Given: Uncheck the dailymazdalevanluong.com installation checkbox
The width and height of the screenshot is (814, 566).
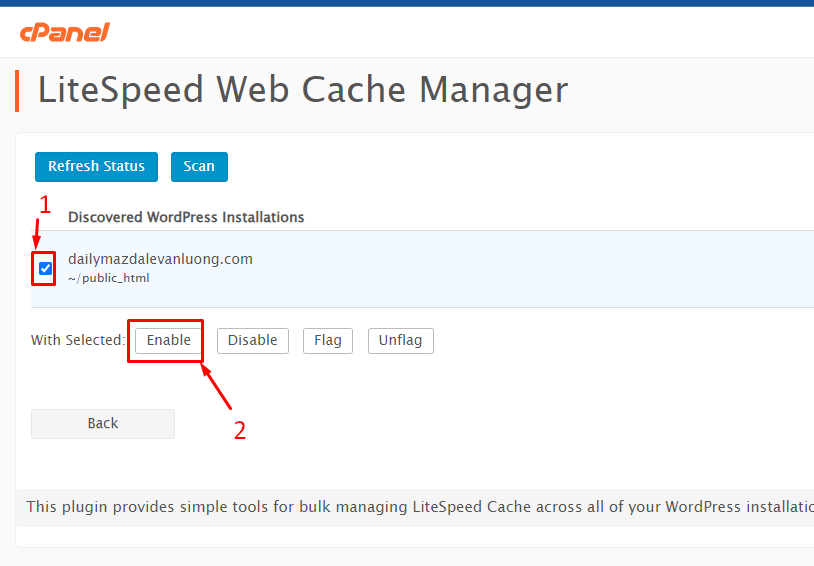Looking at the screenshot, I should coord(45,268).
